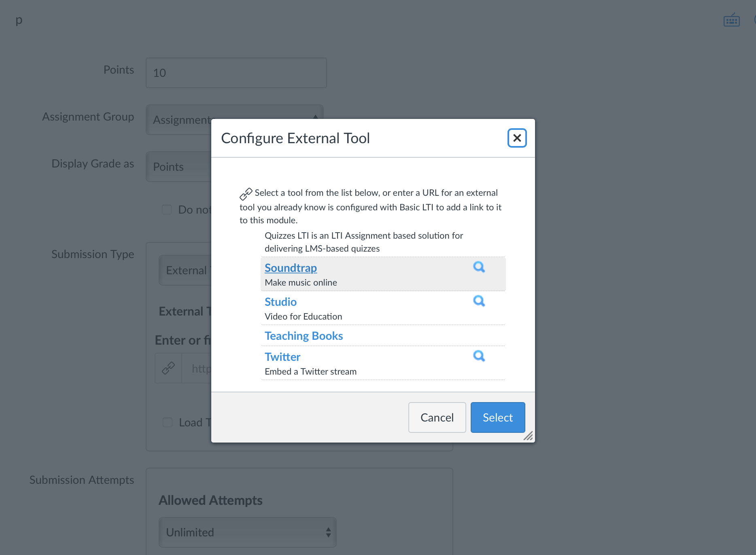Image resolution: width=756 pixels, height=555 pixels.
Task: Close the Configure External Tool dialog
Action: [x=517, y=138]
